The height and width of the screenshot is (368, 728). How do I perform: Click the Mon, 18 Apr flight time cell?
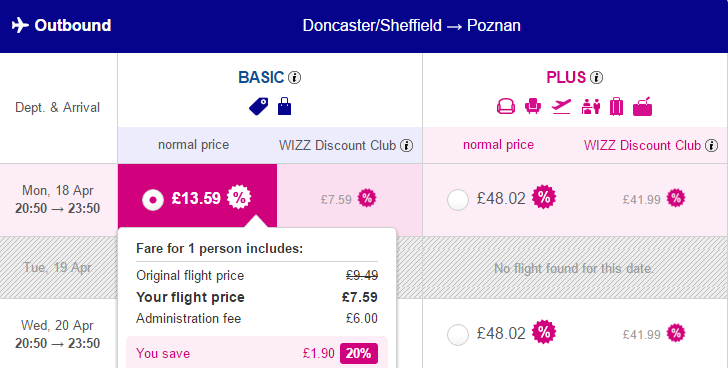pos(58,200)
